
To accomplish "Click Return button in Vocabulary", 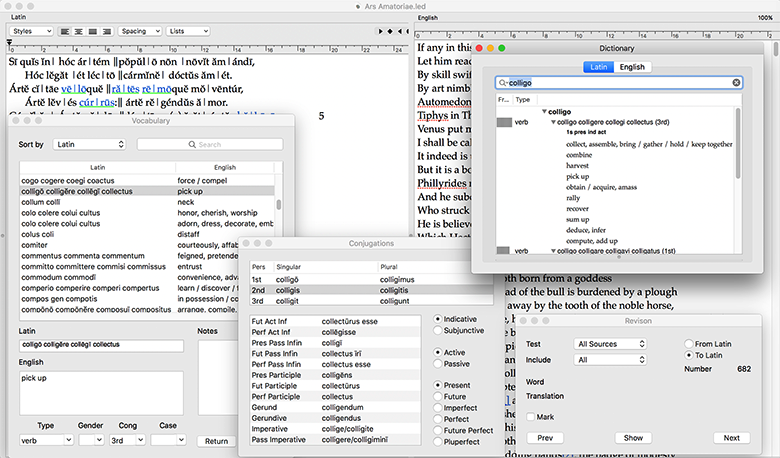I will 216,441.
